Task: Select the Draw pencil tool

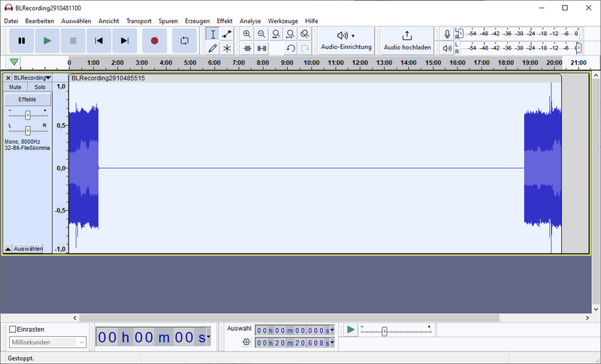Action: pyautogui.click(x=213, y=48)
